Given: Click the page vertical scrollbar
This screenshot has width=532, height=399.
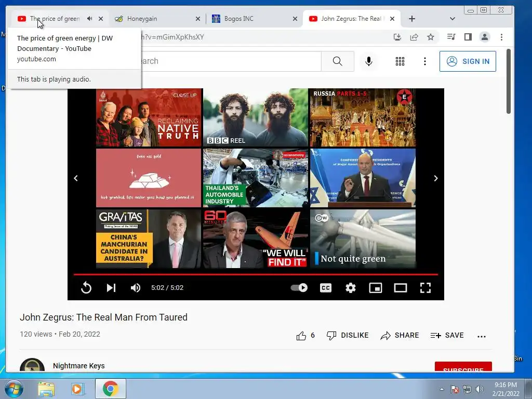Looking at the screenshot, I should 508,82.
